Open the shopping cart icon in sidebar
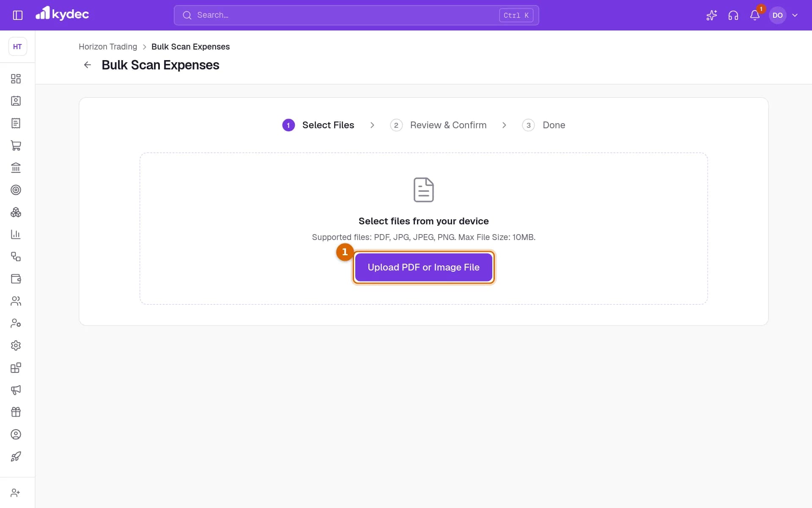 tap(16, 145)
